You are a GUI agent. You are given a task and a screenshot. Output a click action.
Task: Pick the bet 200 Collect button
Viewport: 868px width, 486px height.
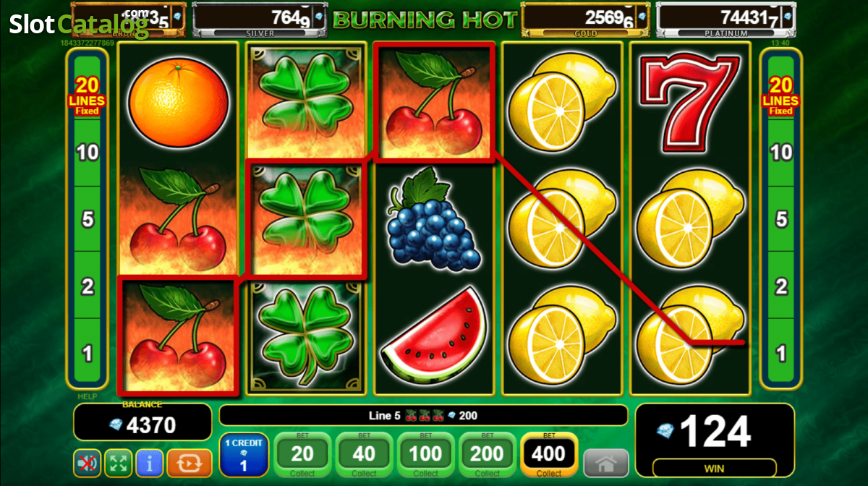point(488,455)
